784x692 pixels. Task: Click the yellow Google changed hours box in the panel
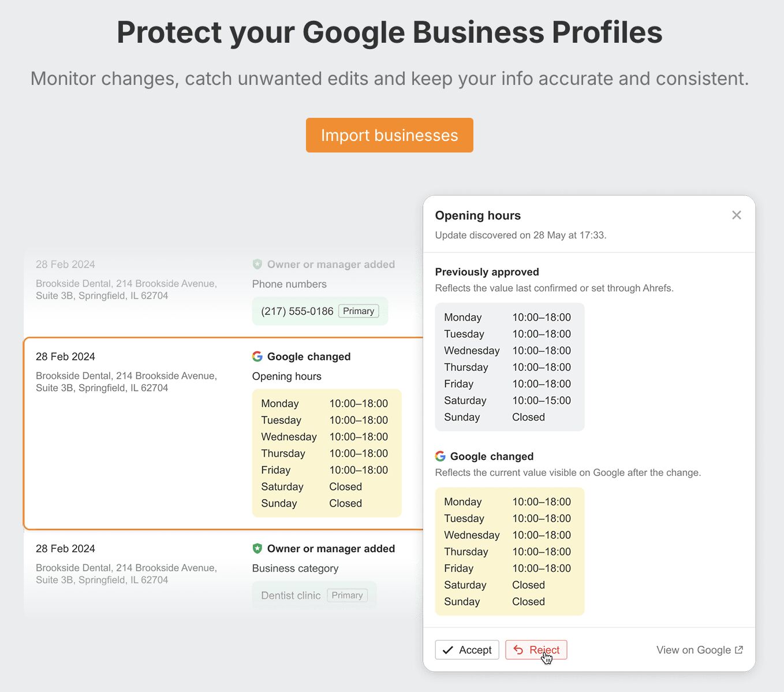[x=509, y=551]
